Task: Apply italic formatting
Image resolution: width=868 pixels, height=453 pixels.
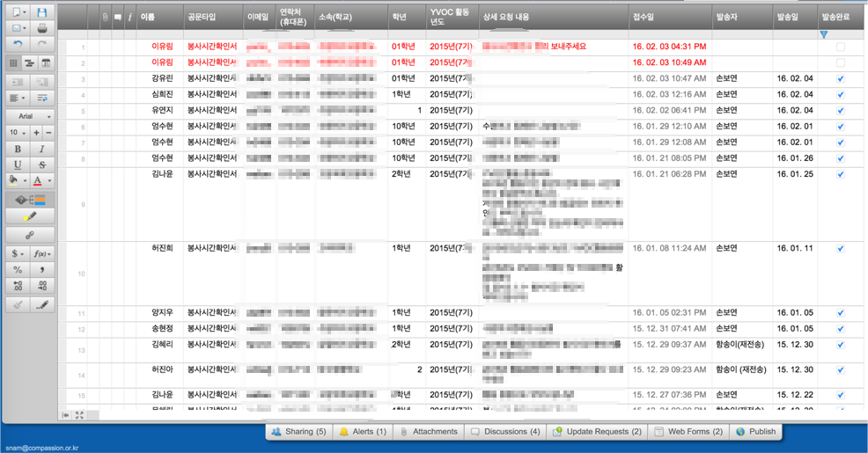Action: [x=42, y=149]
